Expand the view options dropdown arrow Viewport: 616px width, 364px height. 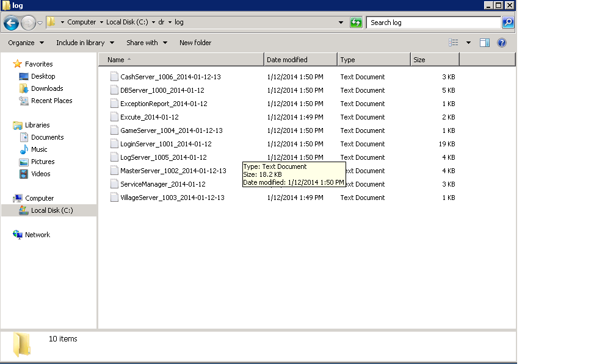(468, 43)
